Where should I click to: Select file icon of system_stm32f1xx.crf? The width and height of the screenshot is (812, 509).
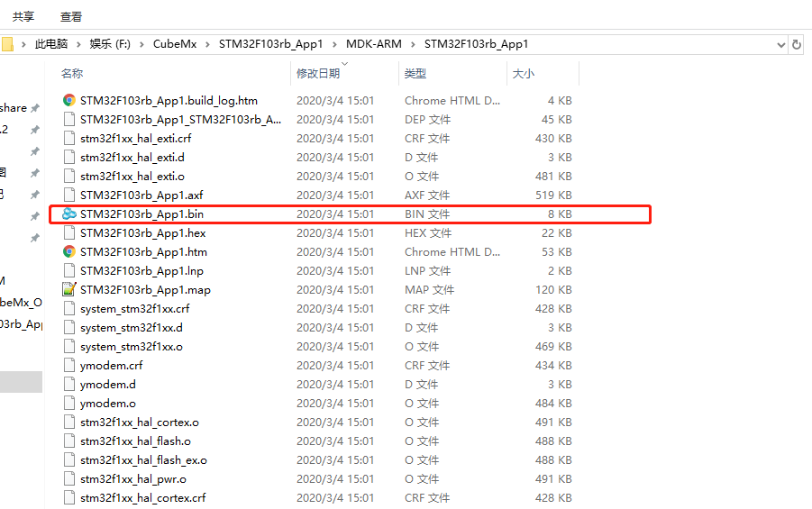coord(68,309)
